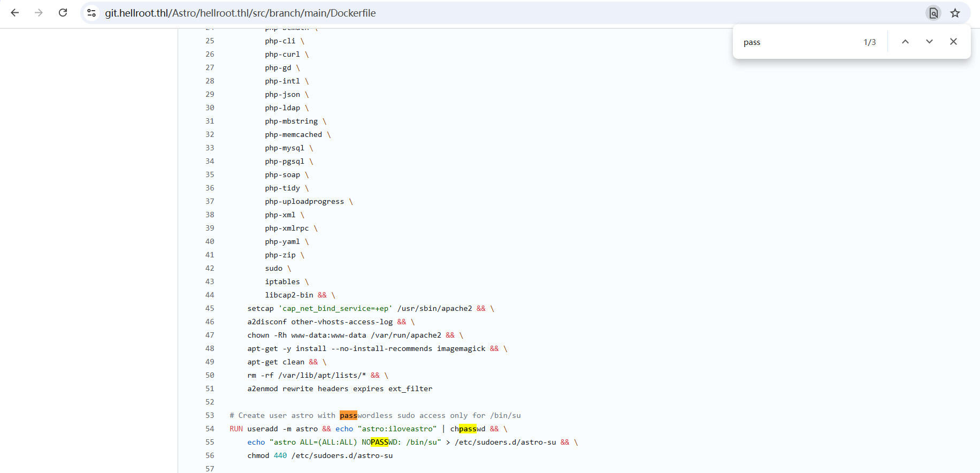This screenshot has height=473, width=980.
Task: Select line number 45
Action: 210,308
